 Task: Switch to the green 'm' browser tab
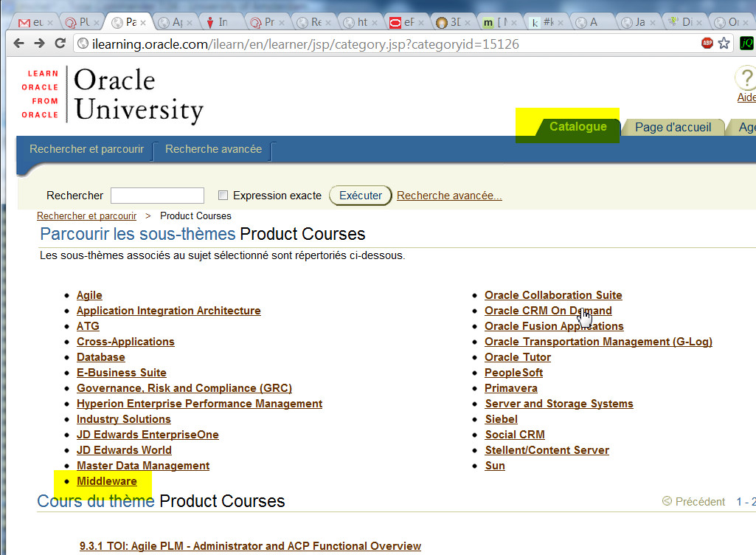coord(498,22)
